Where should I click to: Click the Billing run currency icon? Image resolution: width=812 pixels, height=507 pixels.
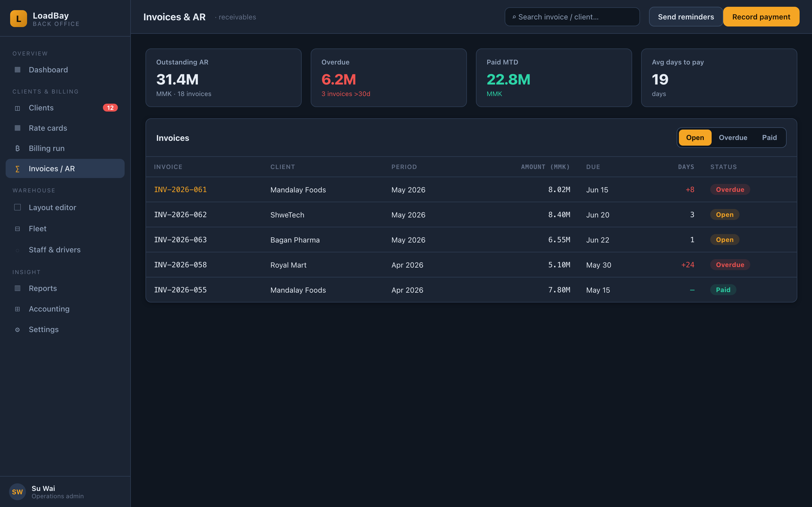[x=17, y=148]
